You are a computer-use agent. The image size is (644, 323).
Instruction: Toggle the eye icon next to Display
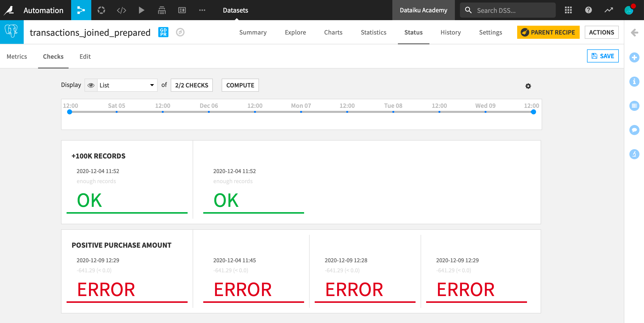[91, 85]
